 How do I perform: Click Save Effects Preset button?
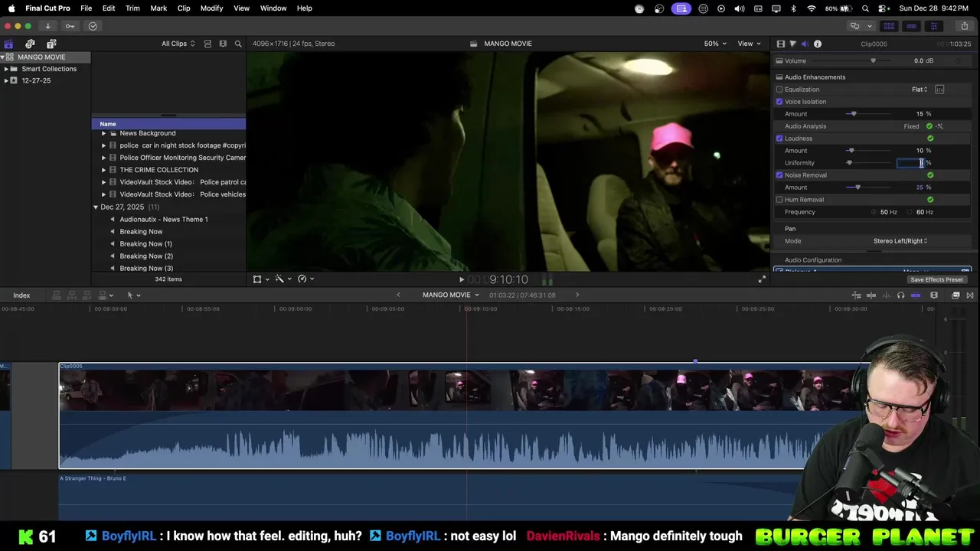[936, 280]
